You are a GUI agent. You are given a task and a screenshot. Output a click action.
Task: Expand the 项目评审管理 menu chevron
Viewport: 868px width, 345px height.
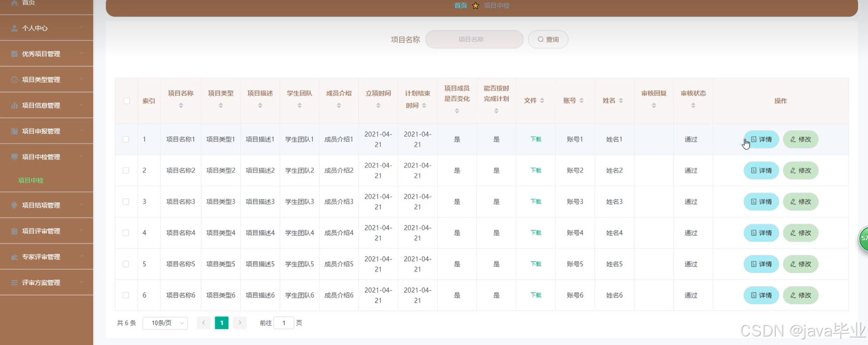click(x=81, y=230)
